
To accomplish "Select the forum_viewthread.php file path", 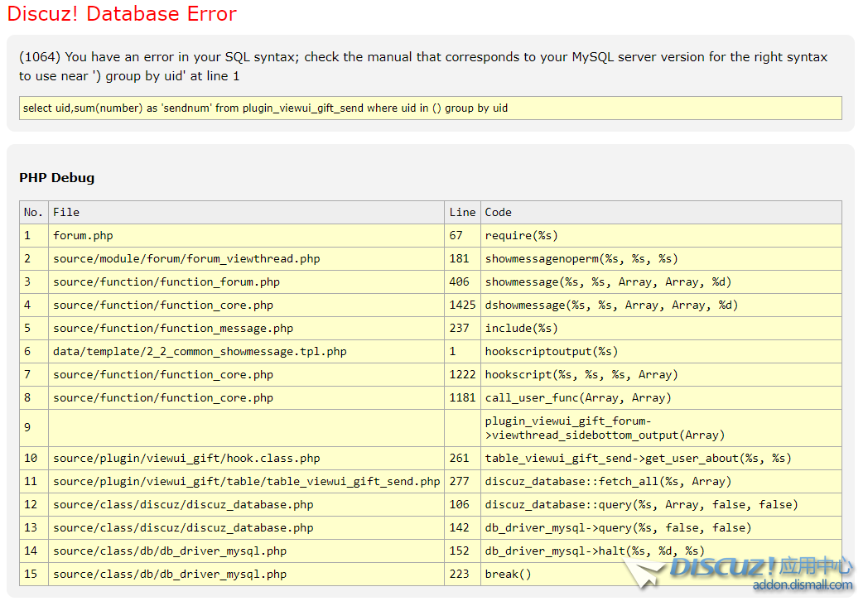I will 186,258.
